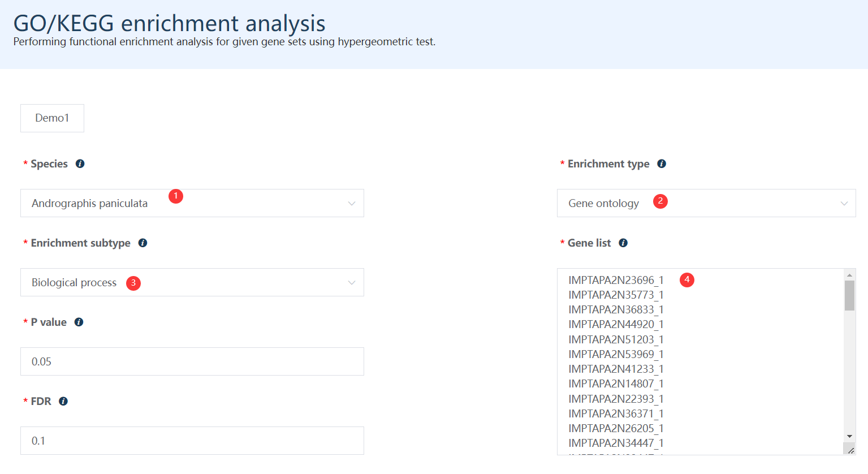This screenshot has height=474, width=868.
Task: Click gene entry IMPTAPA2N34447_1
Action: [616, 443]
